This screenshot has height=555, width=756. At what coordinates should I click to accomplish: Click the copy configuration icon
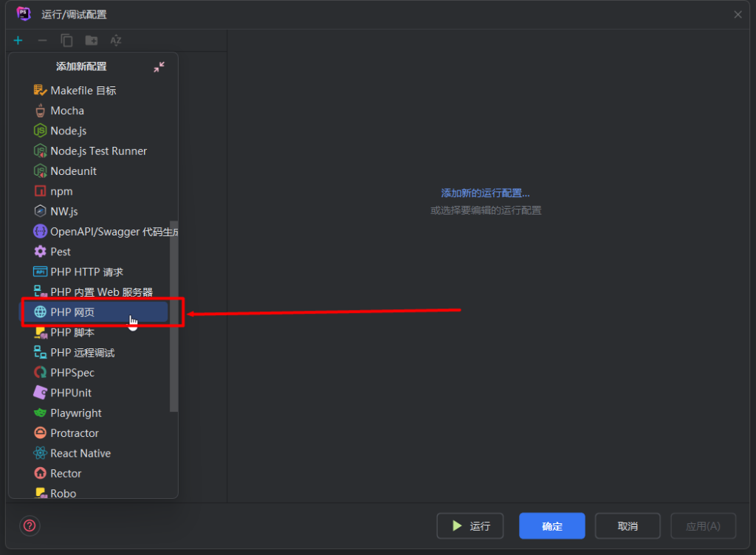[x=66, y=41]
